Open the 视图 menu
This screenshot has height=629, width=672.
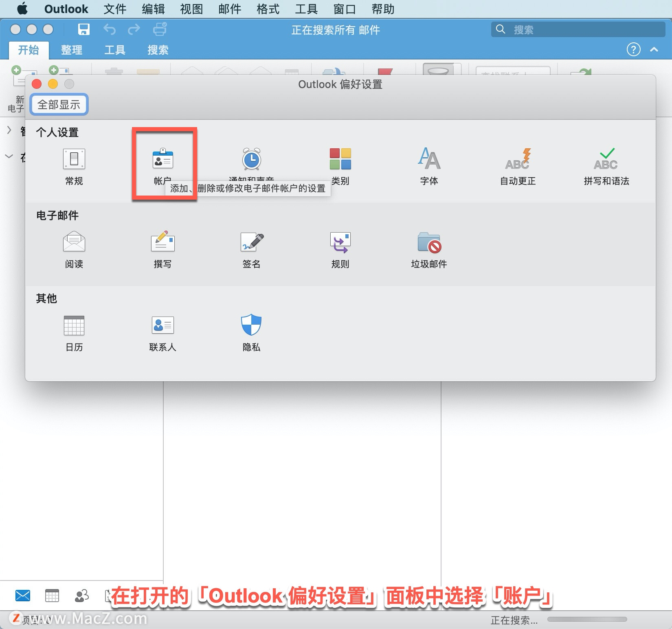click(x=191, y=9)
